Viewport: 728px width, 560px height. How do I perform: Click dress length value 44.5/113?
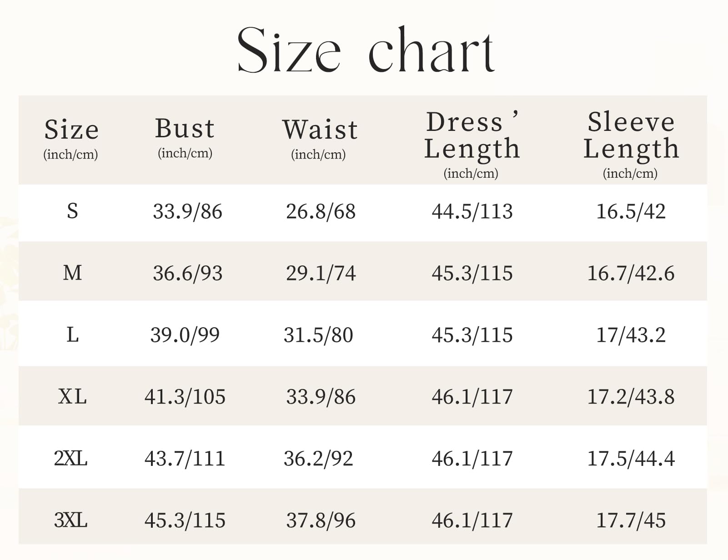coord(472,211)
